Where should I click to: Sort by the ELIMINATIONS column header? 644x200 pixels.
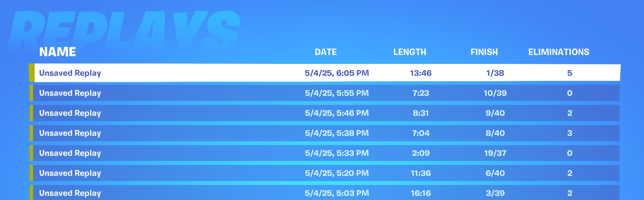559,52
